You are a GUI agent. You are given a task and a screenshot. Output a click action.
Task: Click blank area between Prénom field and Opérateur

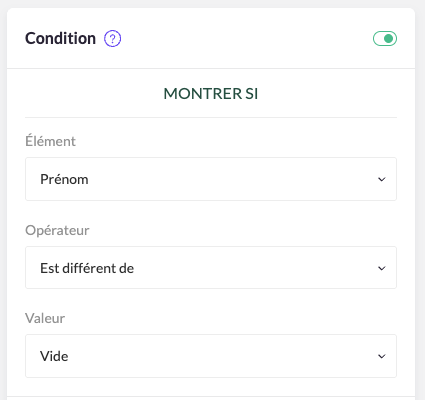click(211, 212)
